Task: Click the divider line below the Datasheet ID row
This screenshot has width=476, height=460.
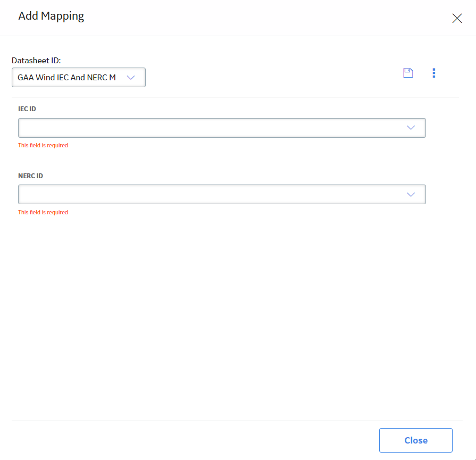Action: (235, 97)
